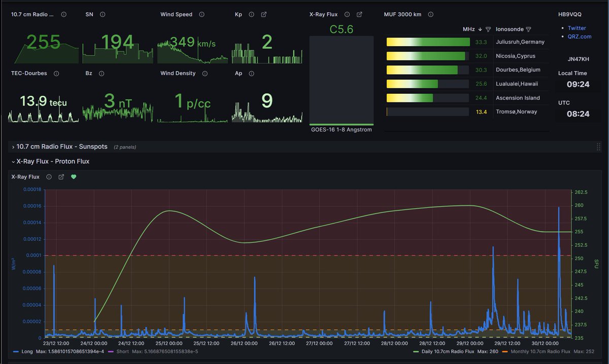Click the 194 sunspot number value

[117, 42]
